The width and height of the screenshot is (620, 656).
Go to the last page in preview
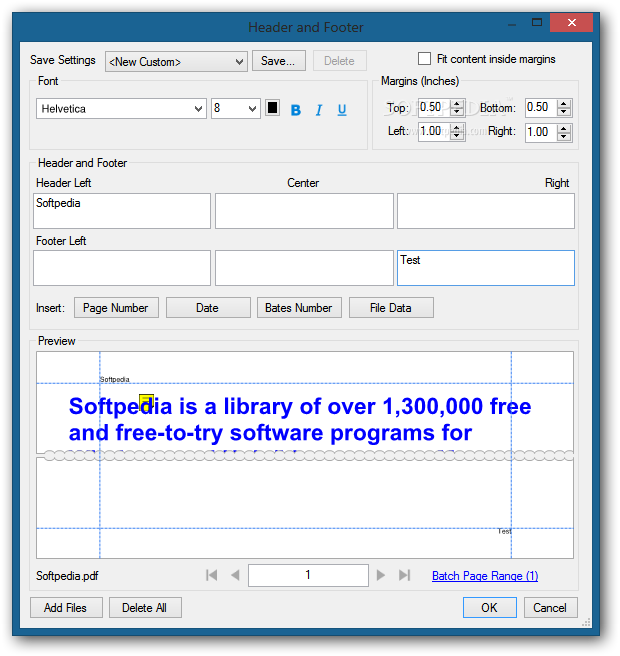(405, 575)
